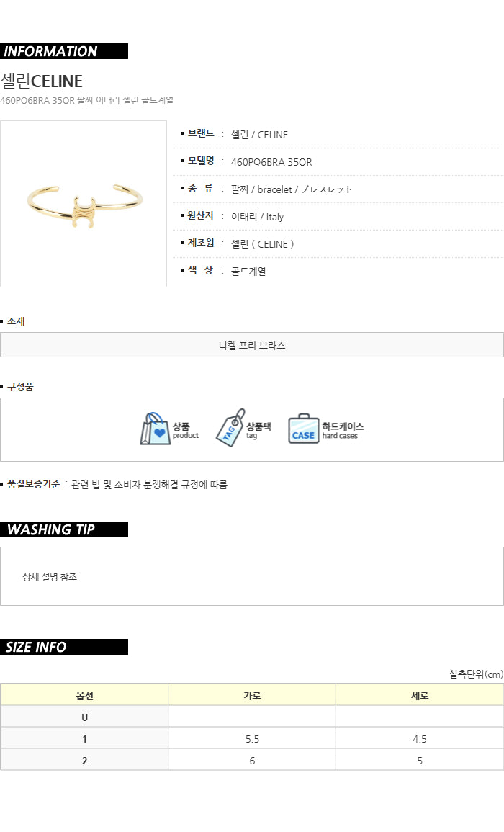Click the model name 460PQ6BRA 35OR value
504x832 pixels.
(271, 162)
